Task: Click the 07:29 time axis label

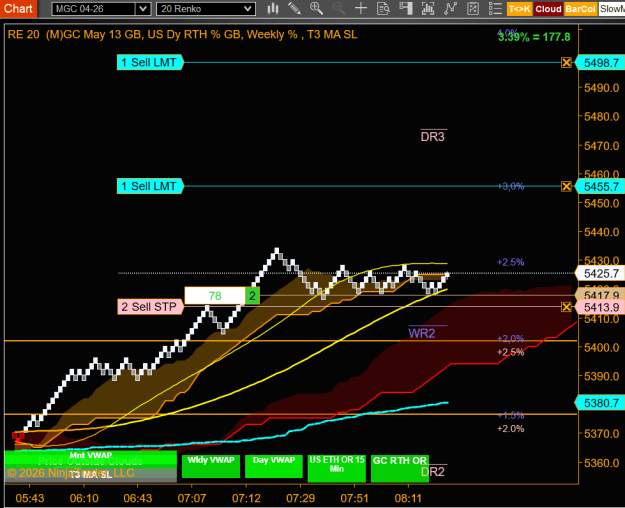Action: (301, 498)
